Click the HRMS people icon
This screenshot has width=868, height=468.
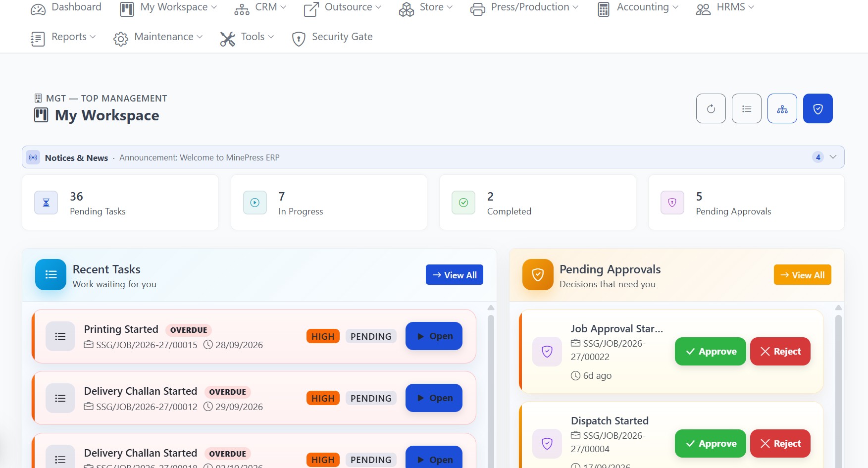pyautogui.click(x=703, y=9)
